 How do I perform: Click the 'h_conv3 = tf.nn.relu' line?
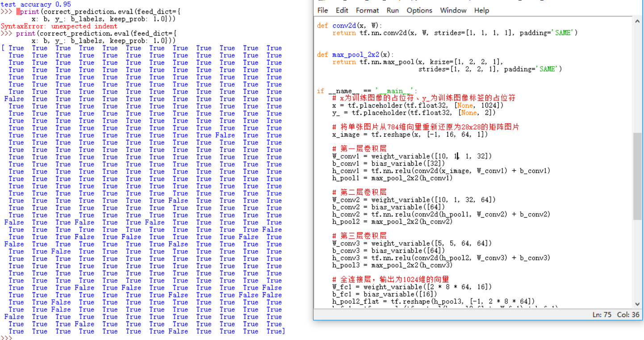tap(441, 258)
